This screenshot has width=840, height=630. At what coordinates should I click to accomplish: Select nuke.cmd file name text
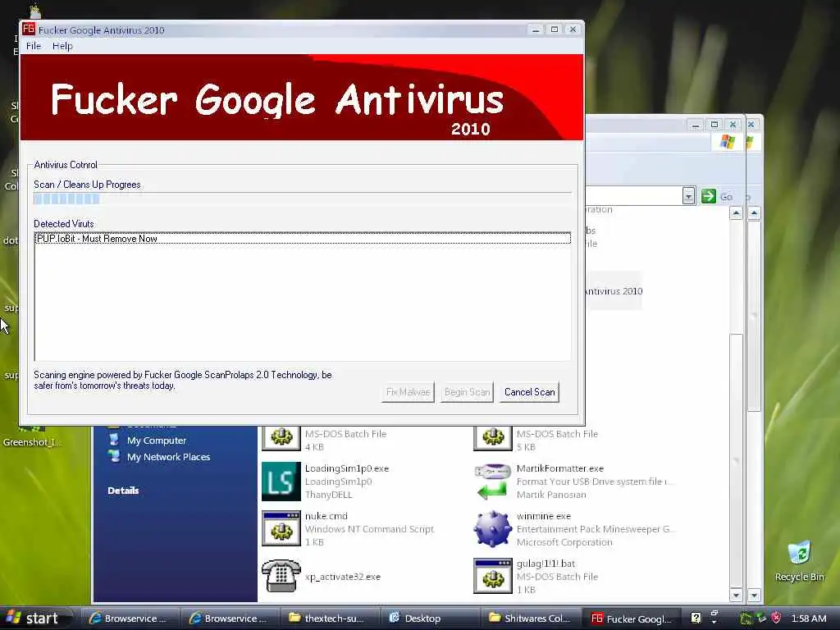click(326, 516)
